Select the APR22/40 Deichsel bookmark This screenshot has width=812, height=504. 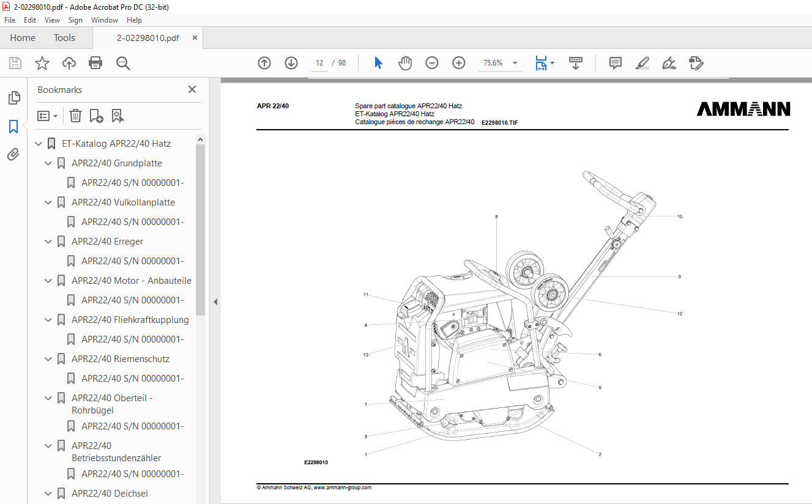(x=110, y=494)
